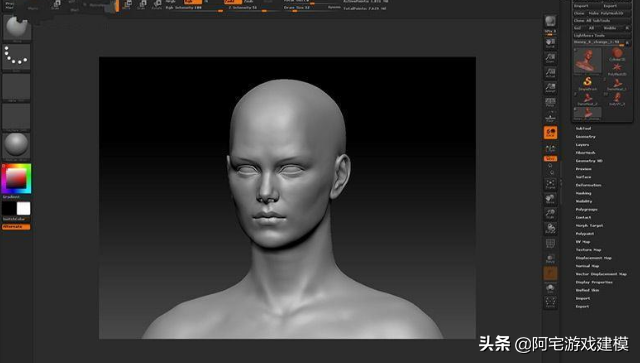The height and width of the screenshot is (363, 640).
Task: Select the Scale view icon on right shelf
Action: [550, 214]
